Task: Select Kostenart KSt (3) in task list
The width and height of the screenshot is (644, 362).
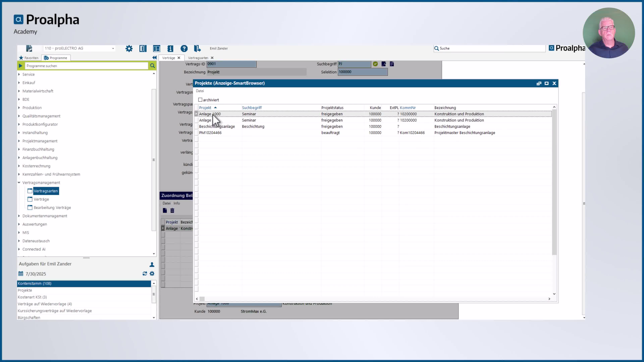Action: [x=32, y=297]
